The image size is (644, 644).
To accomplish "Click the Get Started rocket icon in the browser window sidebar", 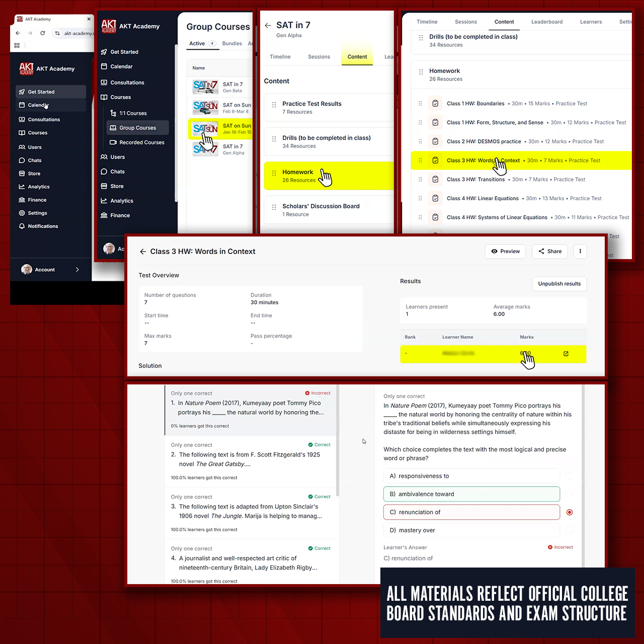I will tap(22, 92).
